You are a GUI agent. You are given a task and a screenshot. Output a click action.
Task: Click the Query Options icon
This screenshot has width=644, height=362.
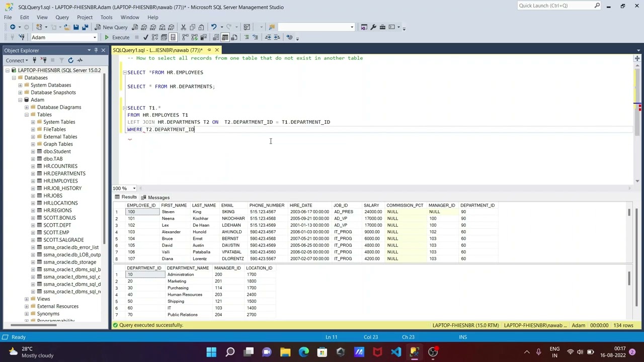pyautogui.click(x=164, y=37)
